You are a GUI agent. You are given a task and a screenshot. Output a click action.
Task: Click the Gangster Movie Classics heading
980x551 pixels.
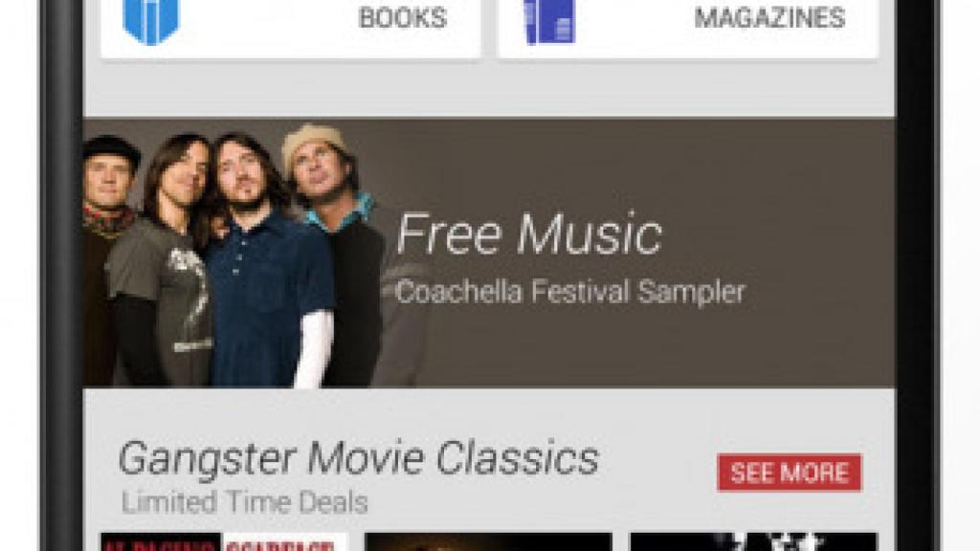click(x=359, y=458)
